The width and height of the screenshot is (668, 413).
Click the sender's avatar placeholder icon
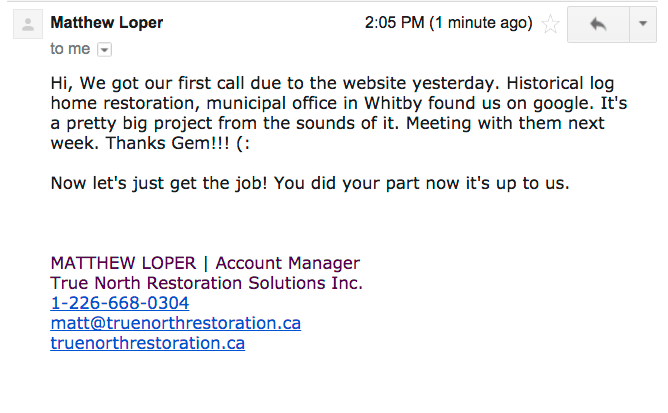click(28, 24)
